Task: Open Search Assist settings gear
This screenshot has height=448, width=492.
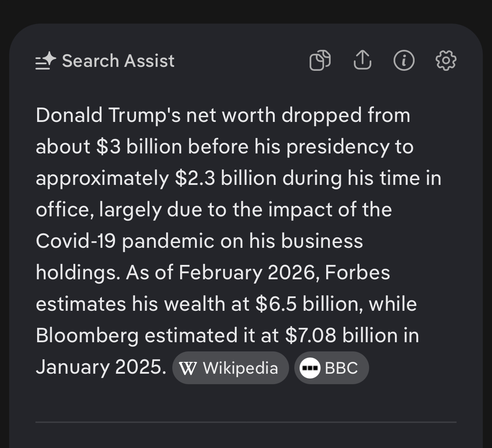Action: (x=446, y=60)
